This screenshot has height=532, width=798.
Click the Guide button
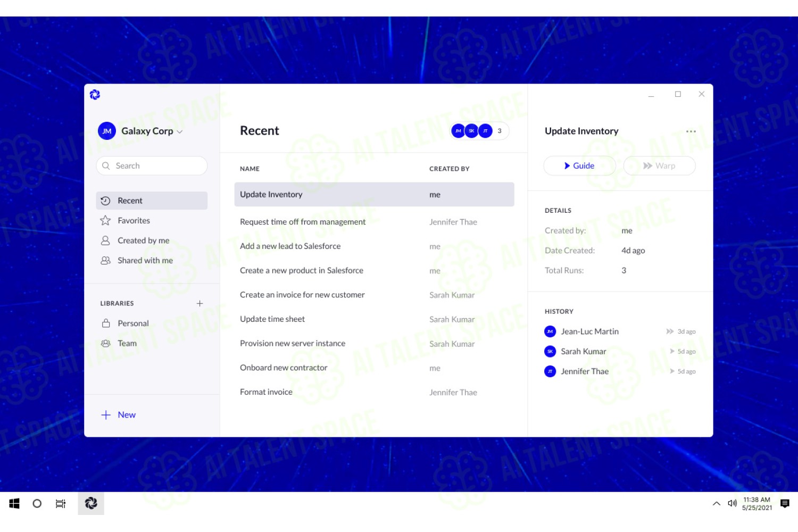579,166
